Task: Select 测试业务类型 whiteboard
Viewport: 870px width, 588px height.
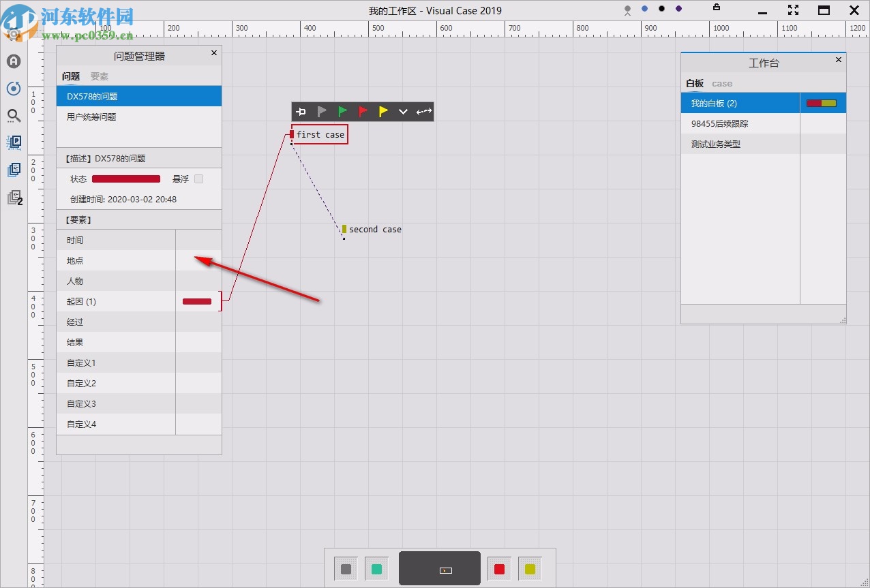Action: point(764,144)
